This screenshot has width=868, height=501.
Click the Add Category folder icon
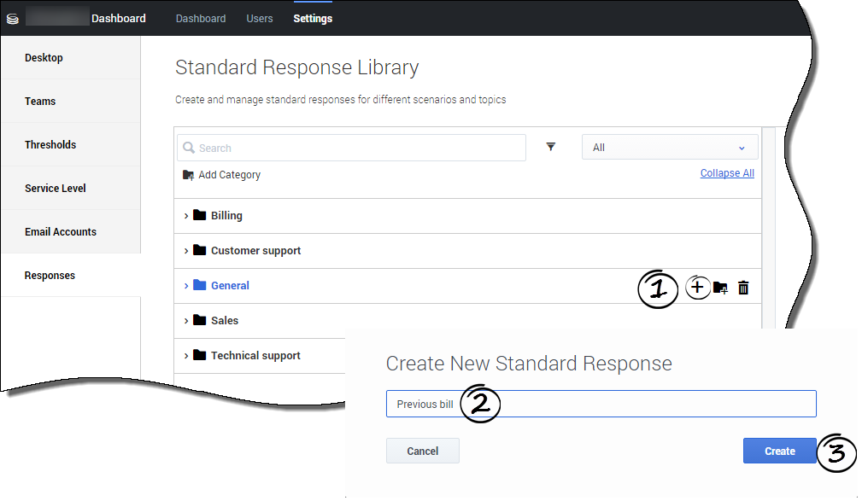point(188,175)
